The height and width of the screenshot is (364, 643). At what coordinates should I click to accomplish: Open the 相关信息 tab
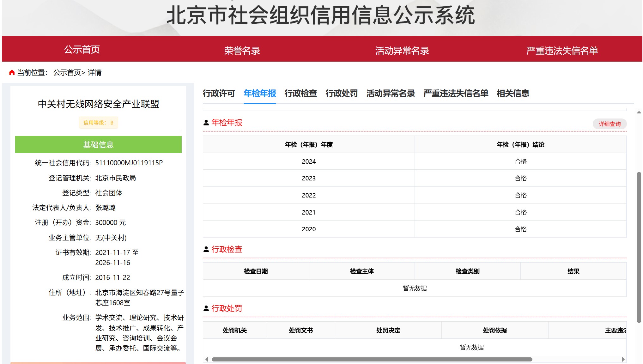point(513,94)
